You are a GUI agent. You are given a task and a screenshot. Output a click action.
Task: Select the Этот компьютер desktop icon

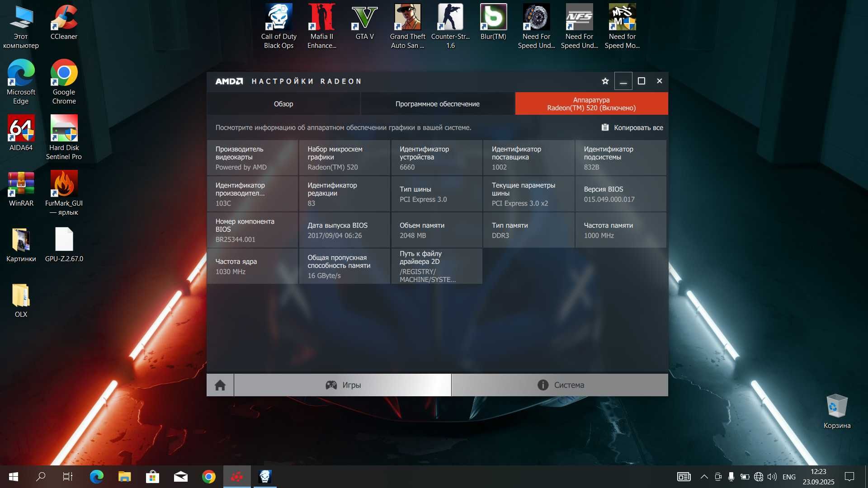pos(21,26)
